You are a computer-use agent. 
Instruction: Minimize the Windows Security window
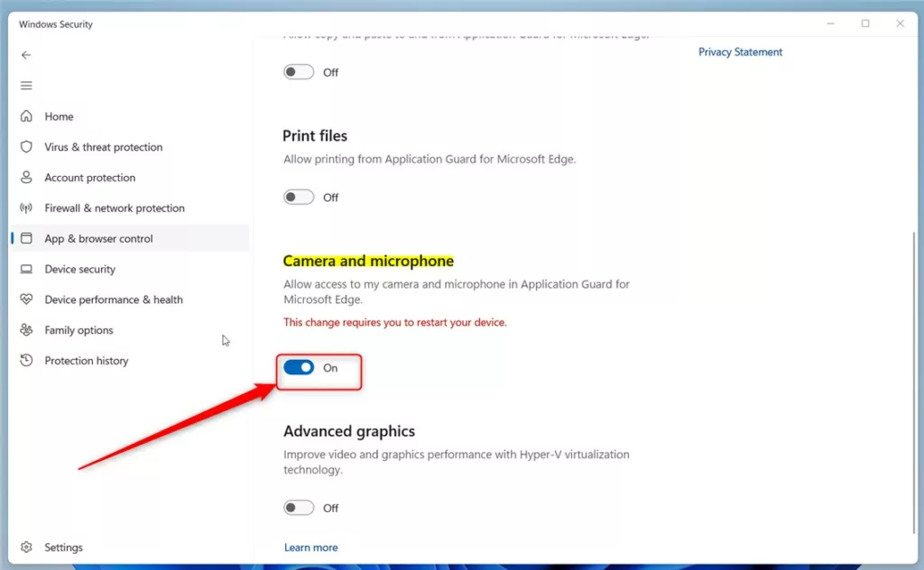coord(830,23)
